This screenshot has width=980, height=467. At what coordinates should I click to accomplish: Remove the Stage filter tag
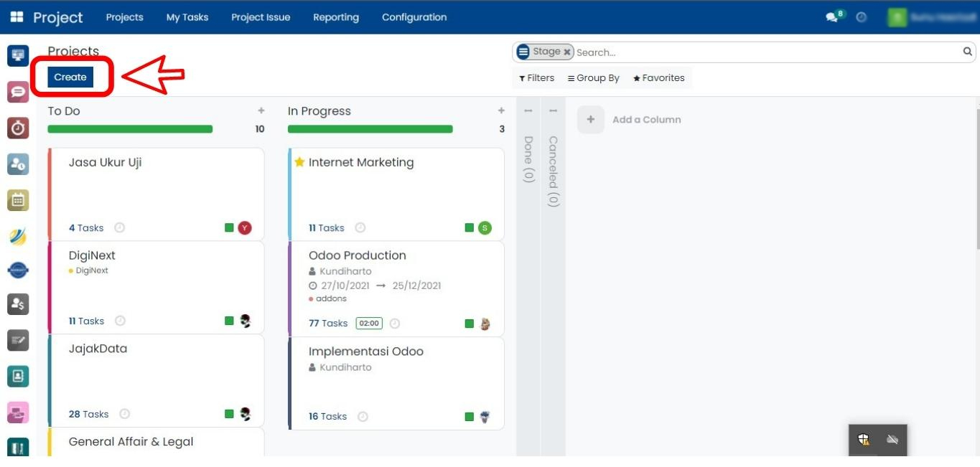coord(567,52)
